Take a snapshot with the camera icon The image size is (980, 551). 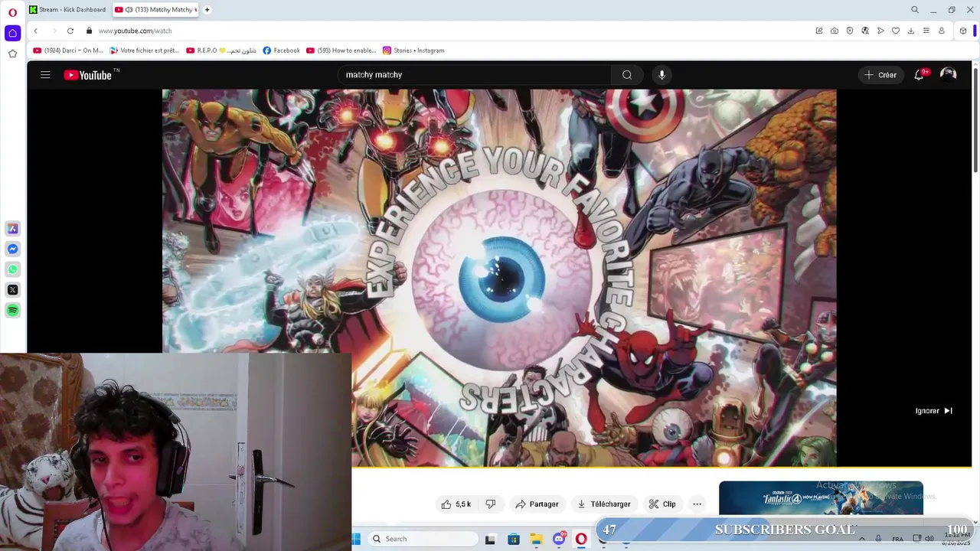(x=835, y=31)
